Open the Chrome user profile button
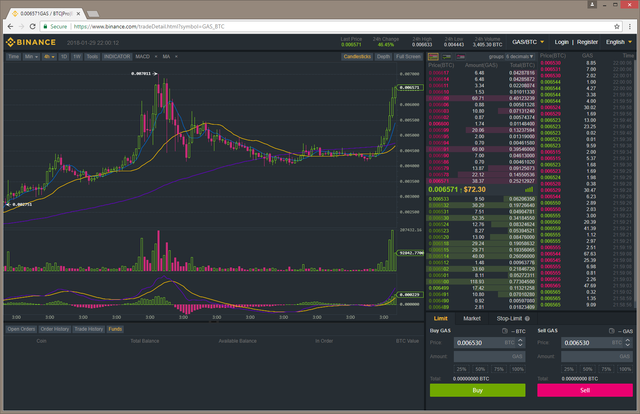 click(592, 4)
